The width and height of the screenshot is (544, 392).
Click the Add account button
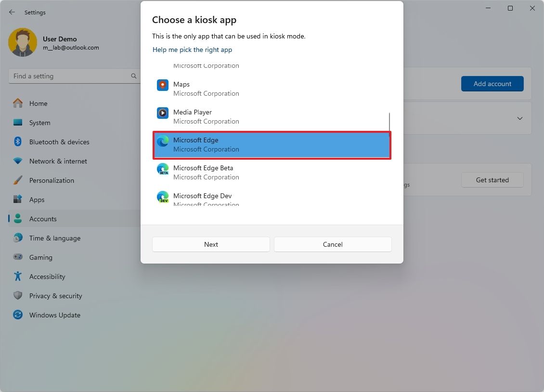pos(492,84)
